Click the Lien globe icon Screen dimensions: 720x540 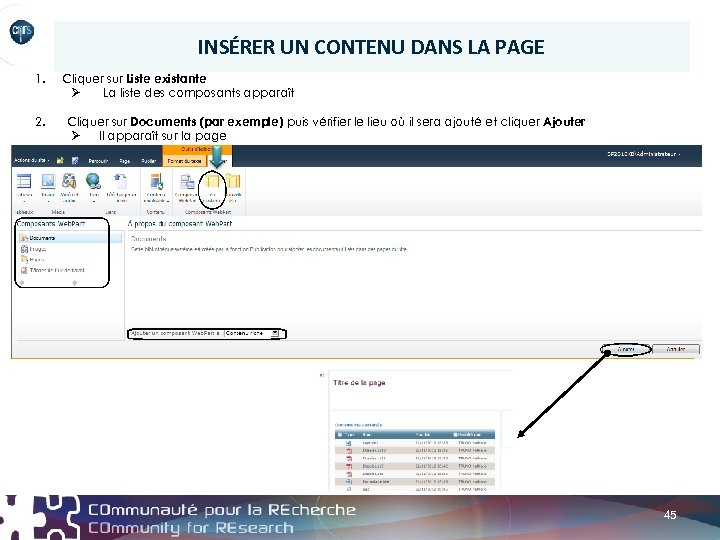pyautogui.click(x=94, y=181)
